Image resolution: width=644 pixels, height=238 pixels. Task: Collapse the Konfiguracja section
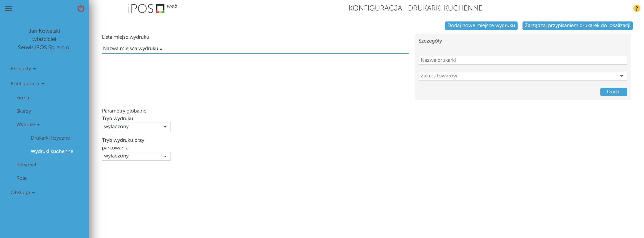pyautogui.click(x=27, y=83)
